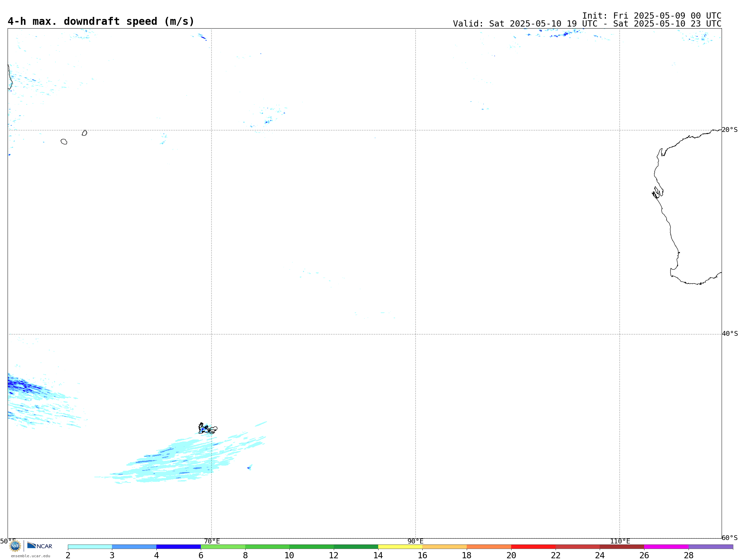
Task: Open the ensemble.ucar.edu text link
Action: coord(31,556)
